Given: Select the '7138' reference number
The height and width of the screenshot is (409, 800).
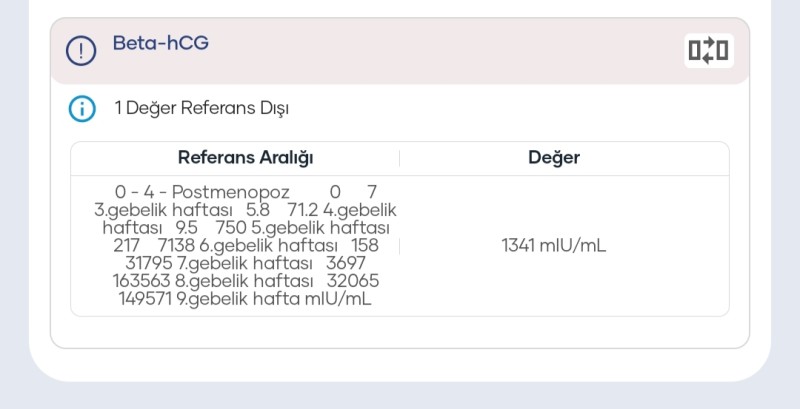Looking at the screenshot, I should tap(176, 245).
